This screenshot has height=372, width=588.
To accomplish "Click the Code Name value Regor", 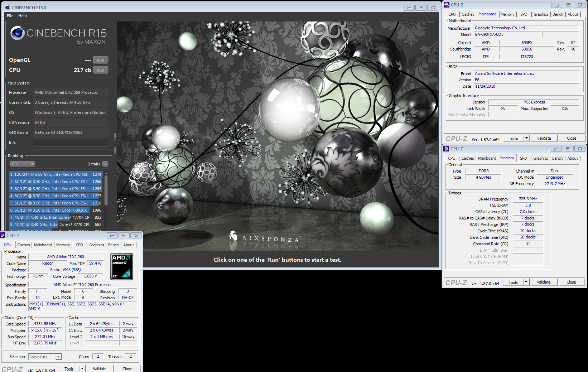I will tap(47, 263).
